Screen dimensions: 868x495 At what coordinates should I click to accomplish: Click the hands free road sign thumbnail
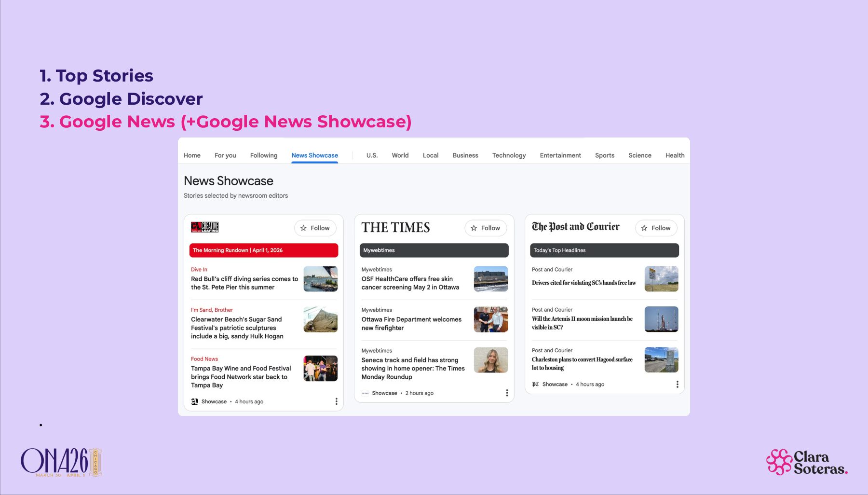click(662, 279)
